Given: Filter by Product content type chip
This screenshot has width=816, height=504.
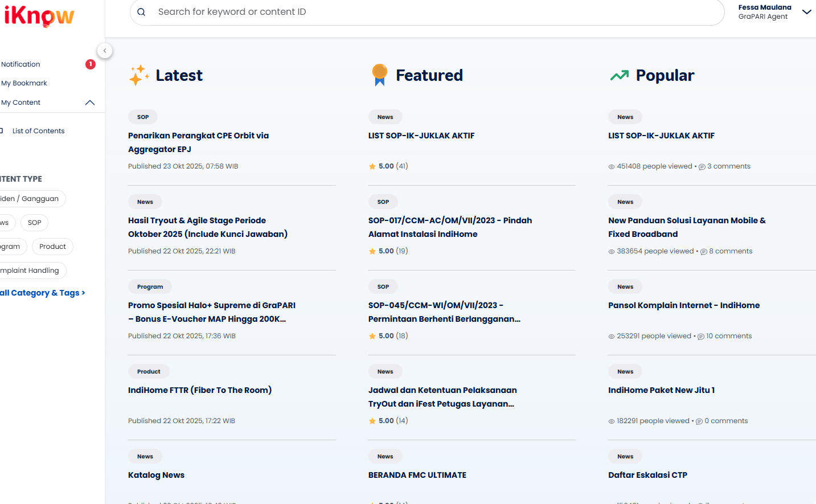Looking at the screenshot, I should point(52,247).
